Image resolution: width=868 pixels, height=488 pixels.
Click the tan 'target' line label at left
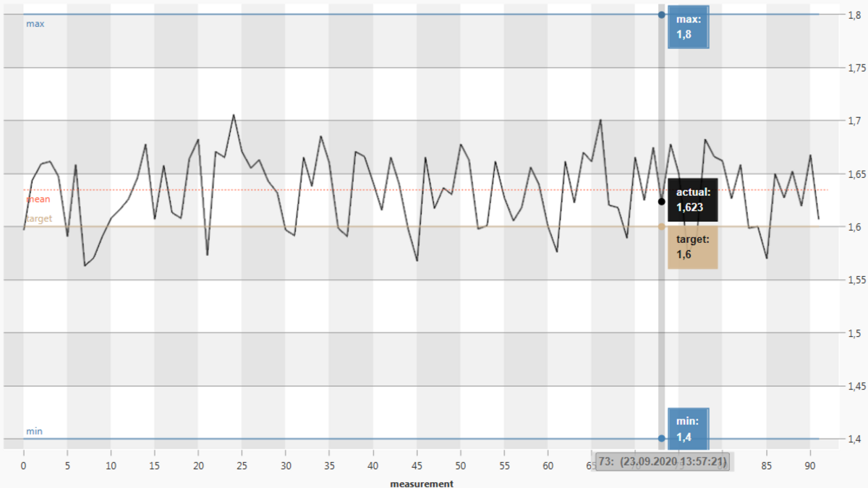[x=39, y=218]
